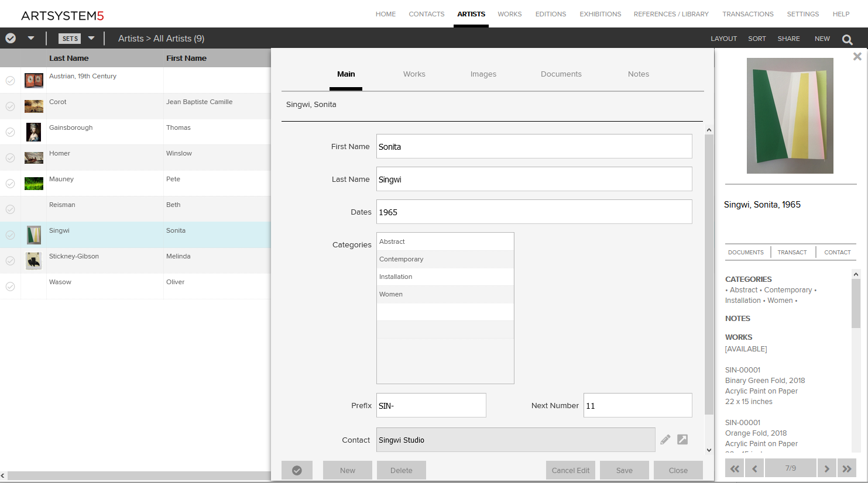The image size is (868, 483).
Task: Close the preview panel with X
Action: point(857,57)
